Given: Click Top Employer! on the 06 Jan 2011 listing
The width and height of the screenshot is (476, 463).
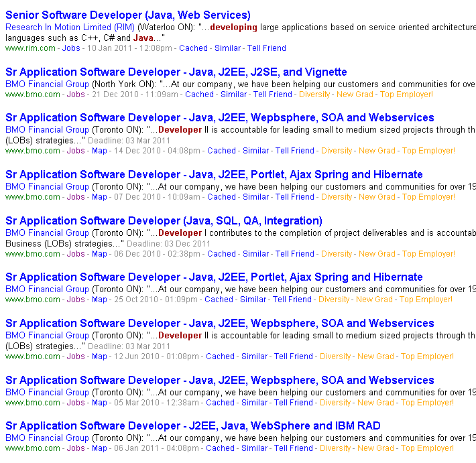Looking at the screenshot, I should 427,448.
